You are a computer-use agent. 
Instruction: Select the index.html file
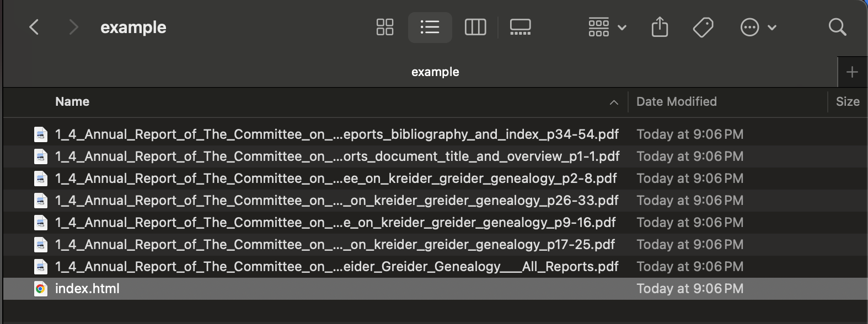coord(87,289)
